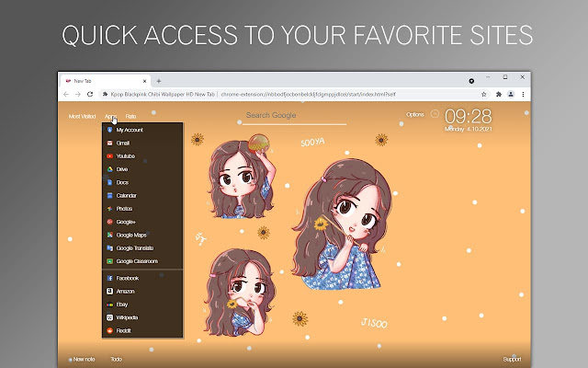588x368 pixels.
Task: Choose Google Maps entry
Action: tap(142, 236)
